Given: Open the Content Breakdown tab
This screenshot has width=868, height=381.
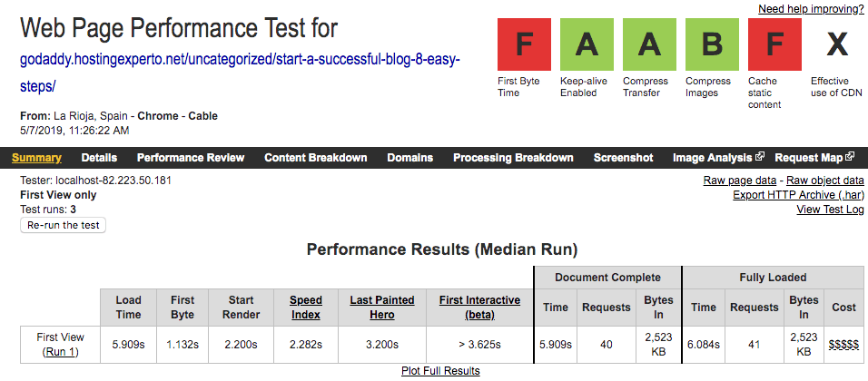Looking at the screenshot, I should (x=316, y=158).
